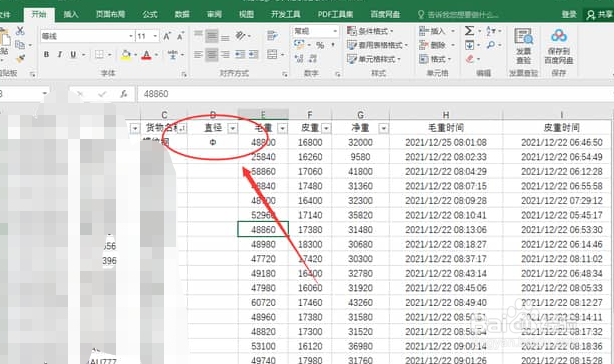614x364 pixels.
Task: Increase font size with larger A icon
Action: pos(167,36)
